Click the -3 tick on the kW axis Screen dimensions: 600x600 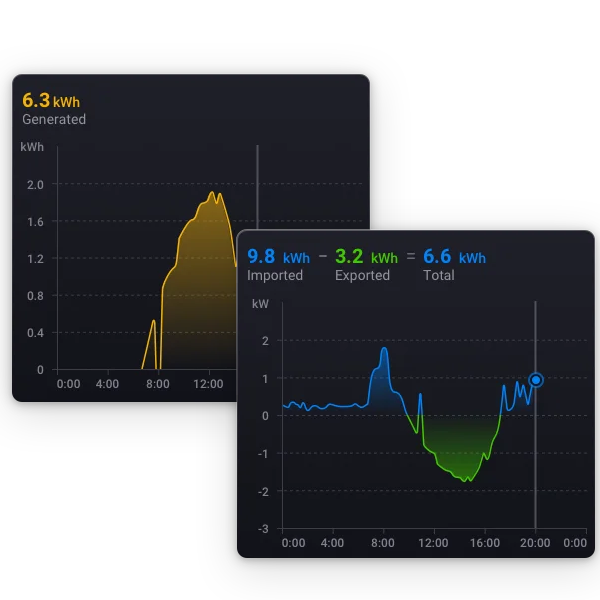click(x=264, y=528)
